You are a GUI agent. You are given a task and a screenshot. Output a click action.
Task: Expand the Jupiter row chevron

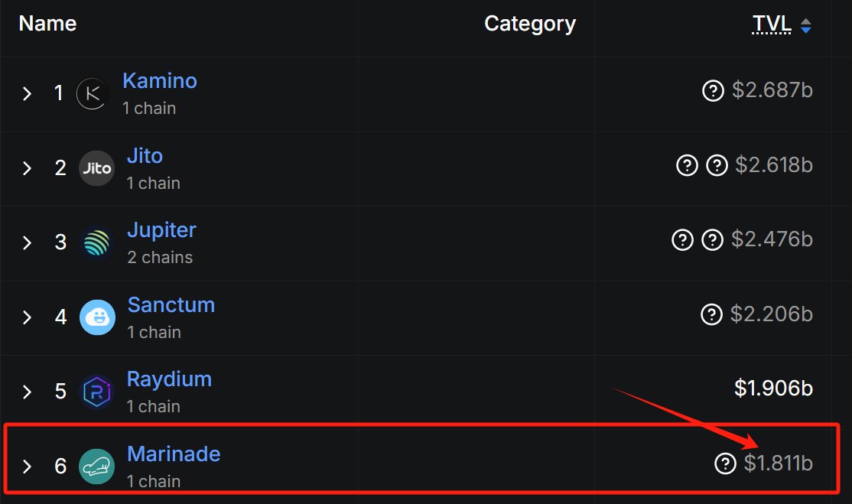(x=28, y=242)
